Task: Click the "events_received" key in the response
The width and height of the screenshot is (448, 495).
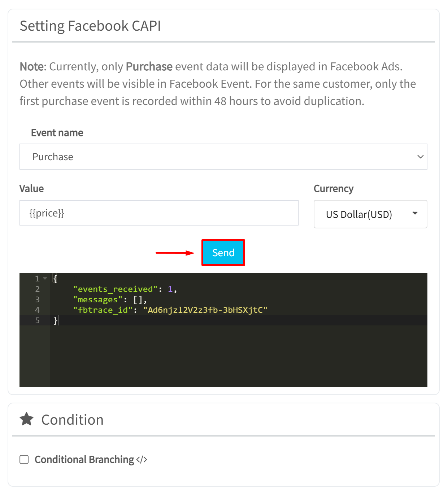Action: (116, 289)
